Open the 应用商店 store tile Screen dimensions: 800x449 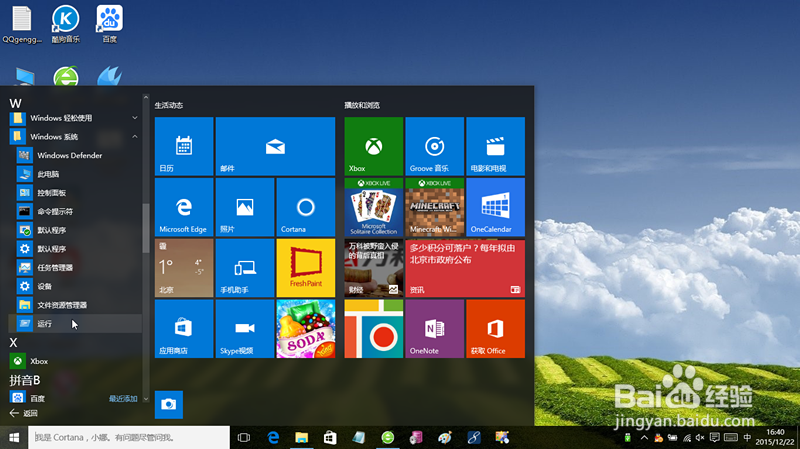coord(184,329)
